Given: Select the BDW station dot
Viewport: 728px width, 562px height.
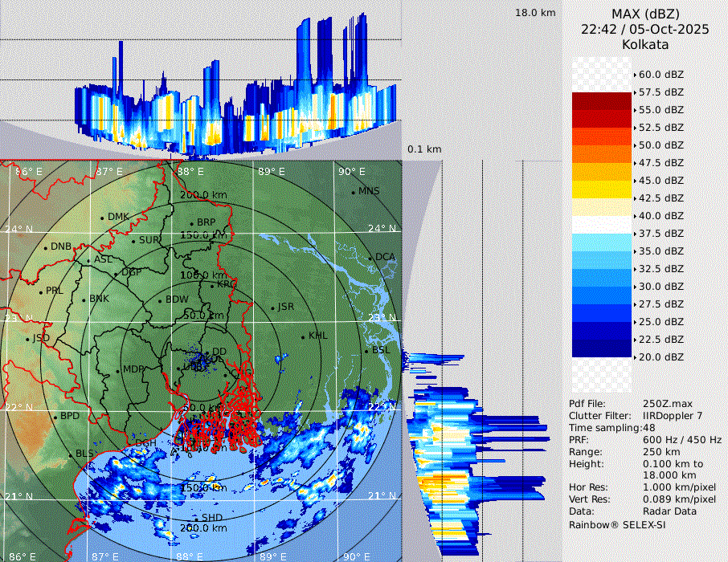Looking at the screenshot, I should 160,301.
